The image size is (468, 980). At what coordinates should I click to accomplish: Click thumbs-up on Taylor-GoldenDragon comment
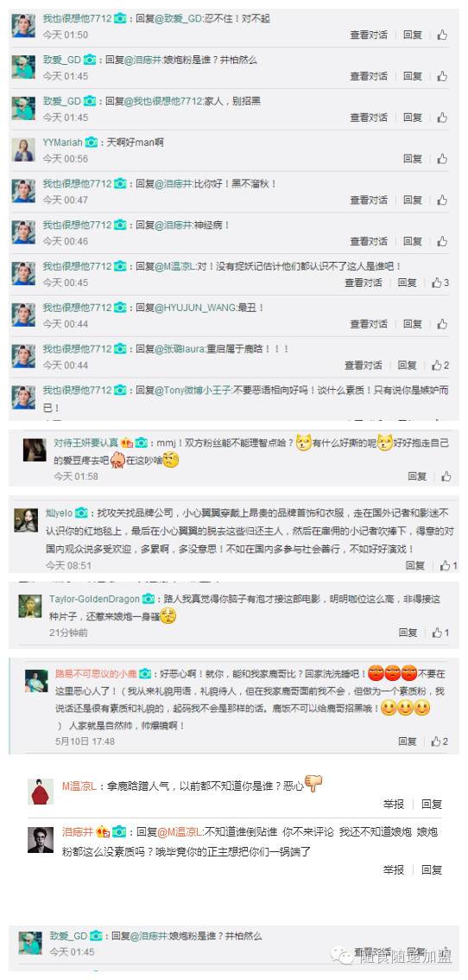(440, 633)
